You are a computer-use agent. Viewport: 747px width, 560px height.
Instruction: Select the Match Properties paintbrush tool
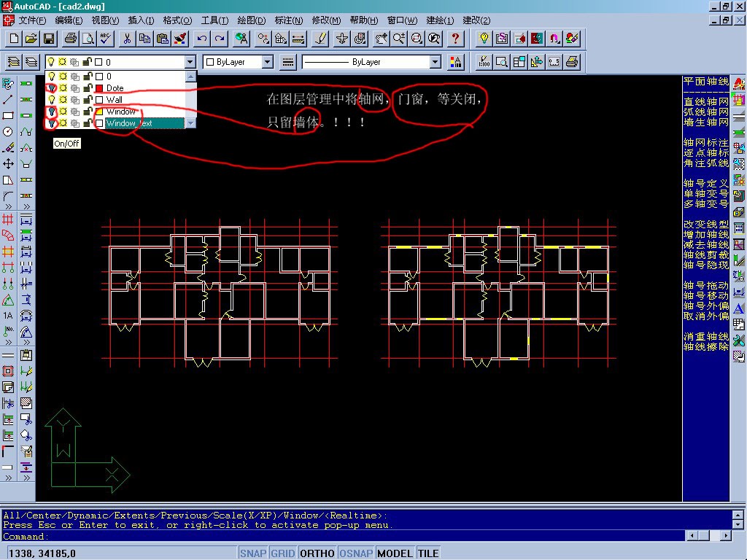(181, 39)
